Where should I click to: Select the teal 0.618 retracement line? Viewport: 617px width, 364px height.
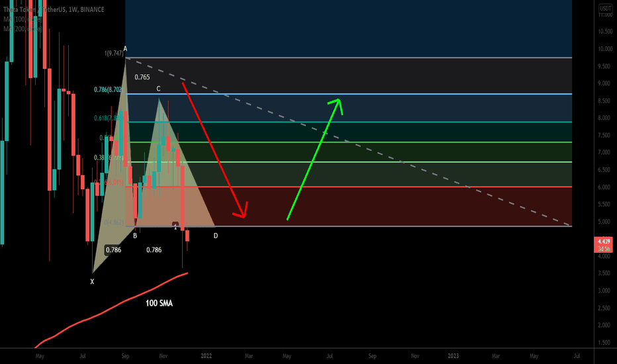349,122
